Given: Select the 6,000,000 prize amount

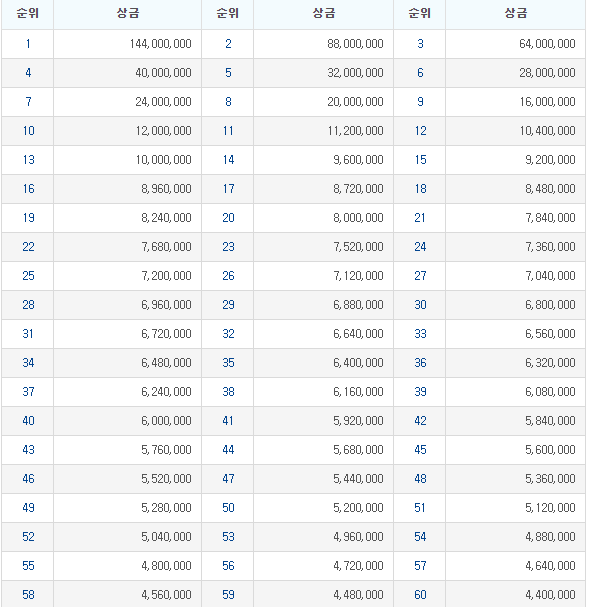Looking at the screenshot, I should pyautogui.click(x=166, y=421).
